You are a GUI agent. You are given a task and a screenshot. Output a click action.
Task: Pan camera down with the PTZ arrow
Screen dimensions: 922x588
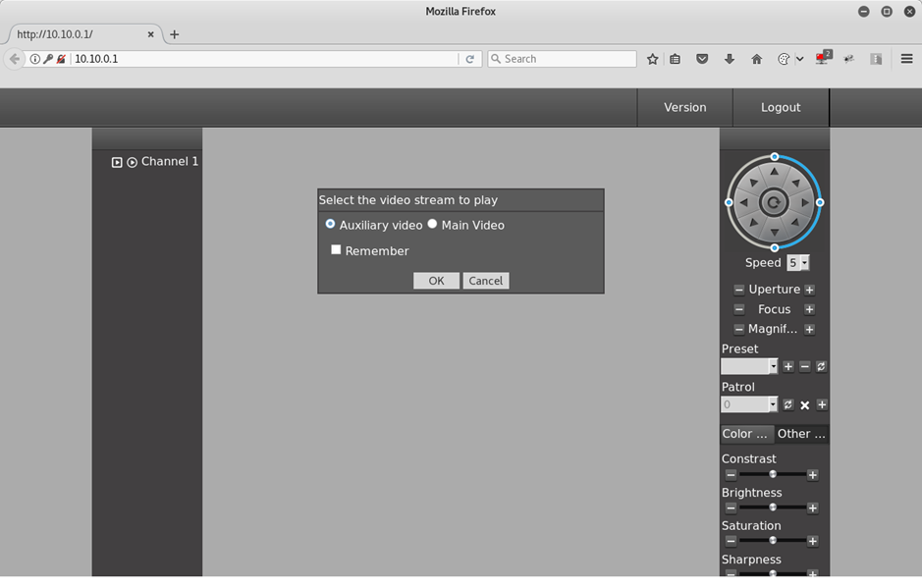point(774,233)
